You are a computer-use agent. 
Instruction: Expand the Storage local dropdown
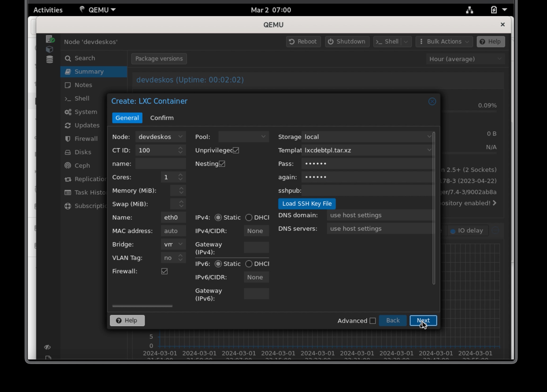[429, 136]
